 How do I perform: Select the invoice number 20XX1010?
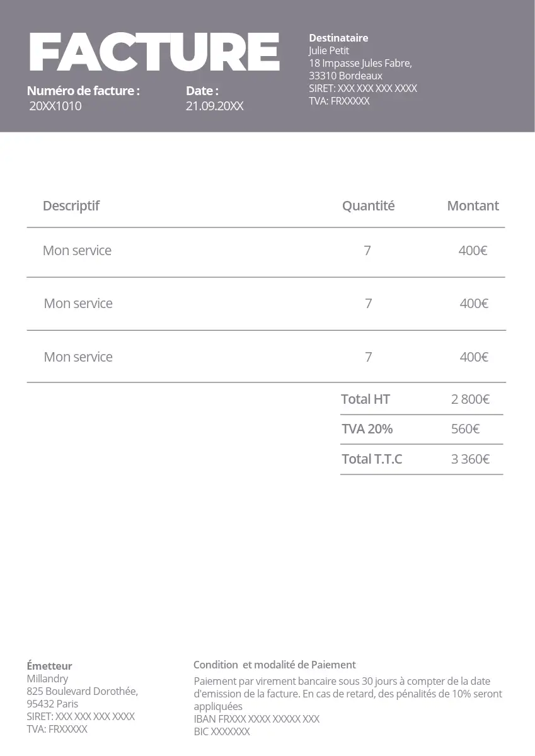point(55,106)
